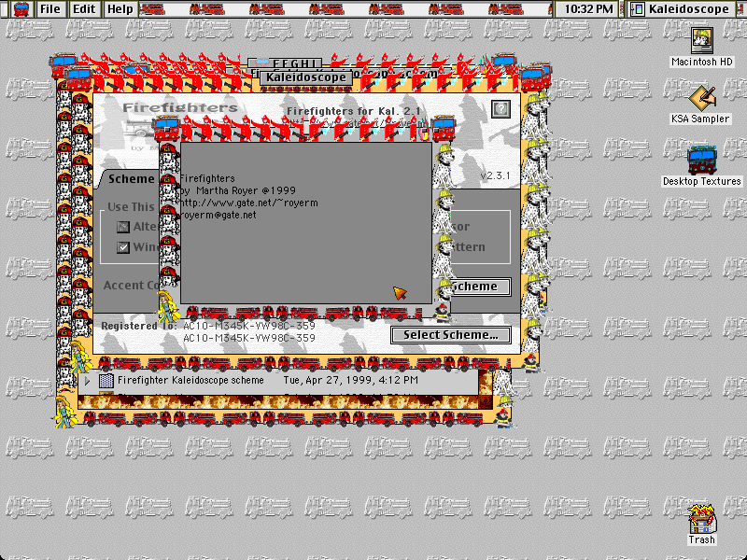Open the Help menu
The height and width of the screenshot is (560, 747).
point(120,9)
